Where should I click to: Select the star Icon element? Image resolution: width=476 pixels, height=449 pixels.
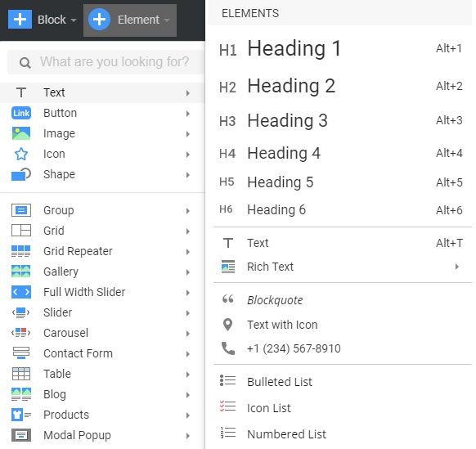(21, 154)
